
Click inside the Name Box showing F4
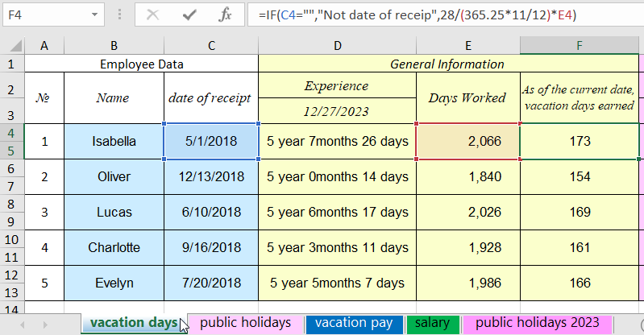coord(44,14)
